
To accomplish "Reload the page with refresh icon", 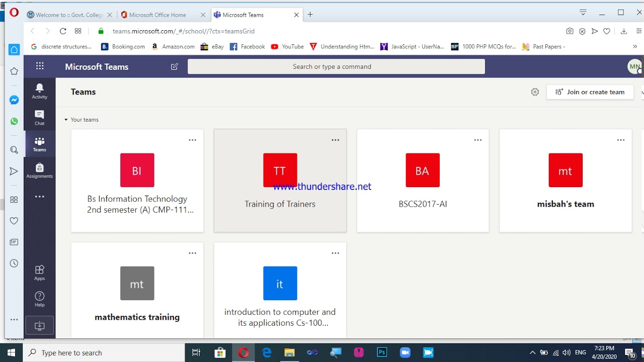I will tap(63, 31).
